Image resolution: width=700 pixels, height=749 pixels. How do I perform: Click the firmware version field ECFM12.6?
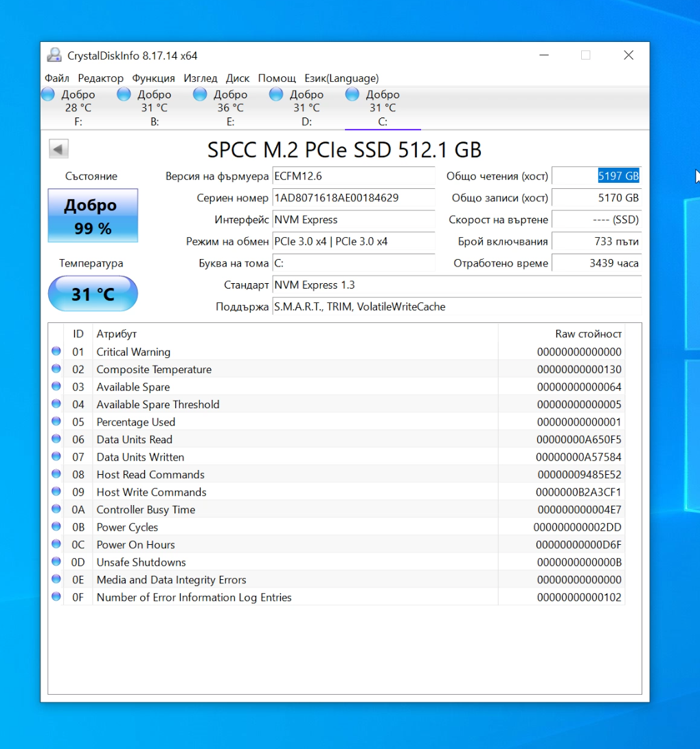(353, 176)
